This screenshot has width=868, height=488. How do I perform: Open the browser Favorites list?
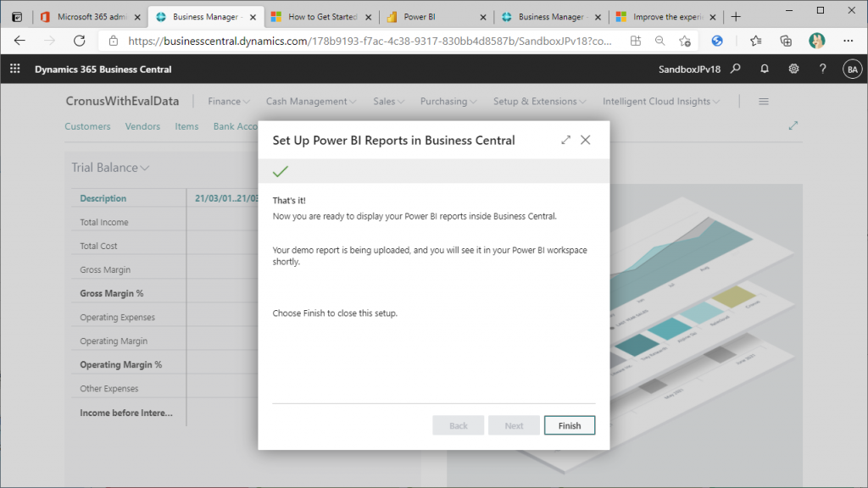pos(755,41)
